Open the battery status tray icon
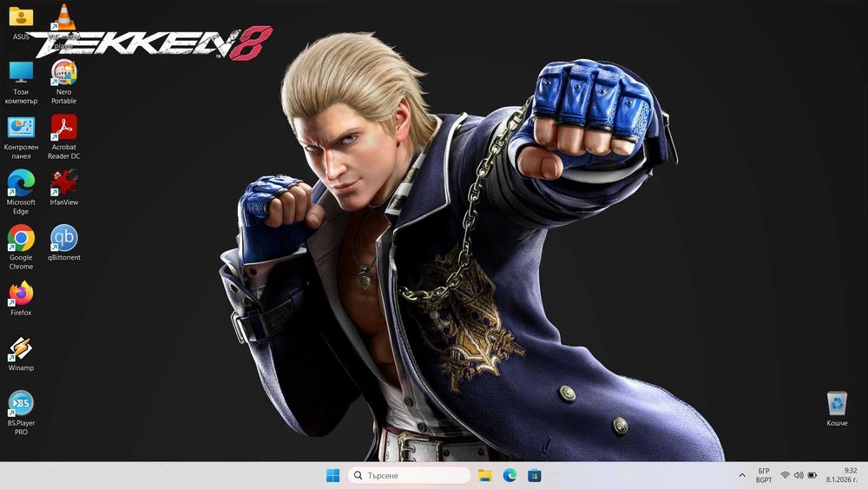This screenshot has height=489, width=868. tap(812, 475)
